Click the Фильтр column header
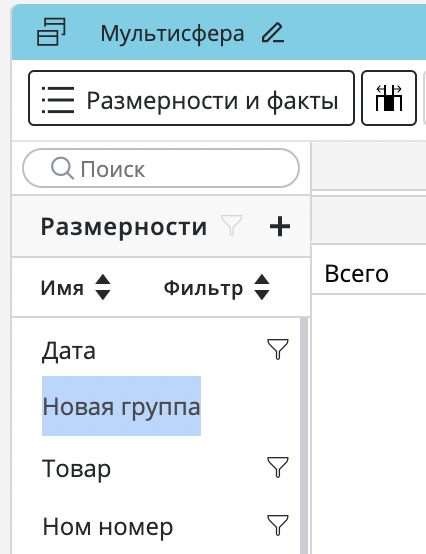The image size is (426, 554). pyautogui.click(x=203, y=288)
